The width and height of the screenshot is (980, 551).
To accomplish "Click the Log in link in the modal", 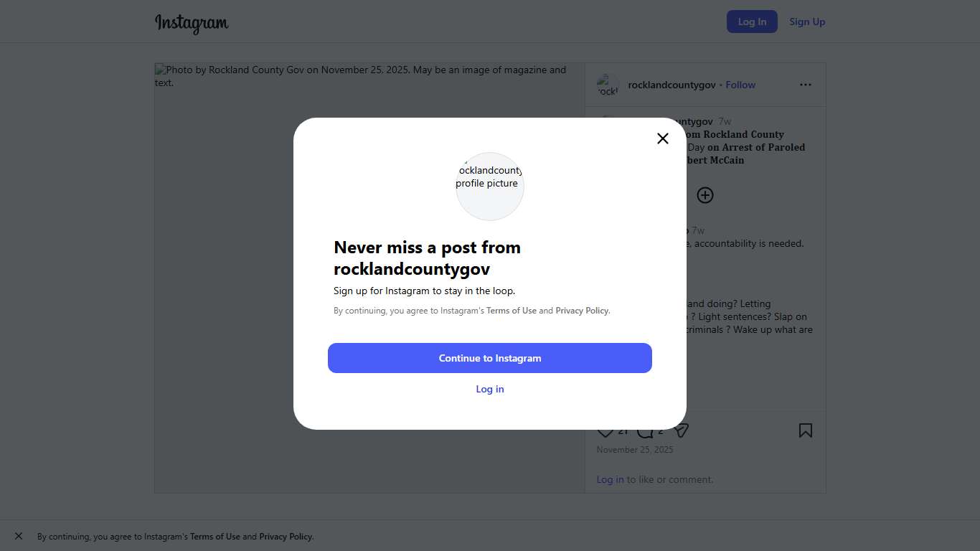I will pyautogui.click(x=490, y=389).
